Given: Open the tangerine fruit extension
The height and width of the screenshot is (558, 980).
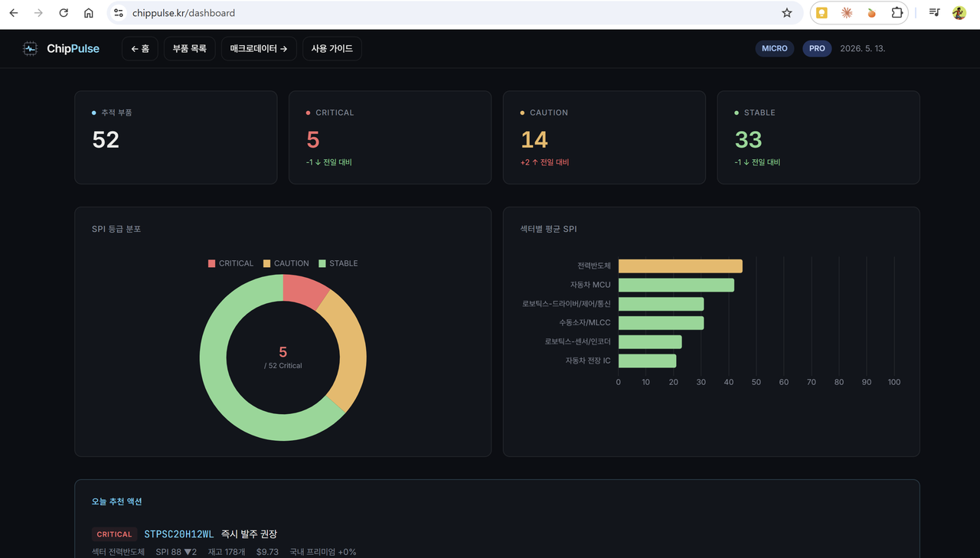Looking at the screenshot, I should 871,13.
